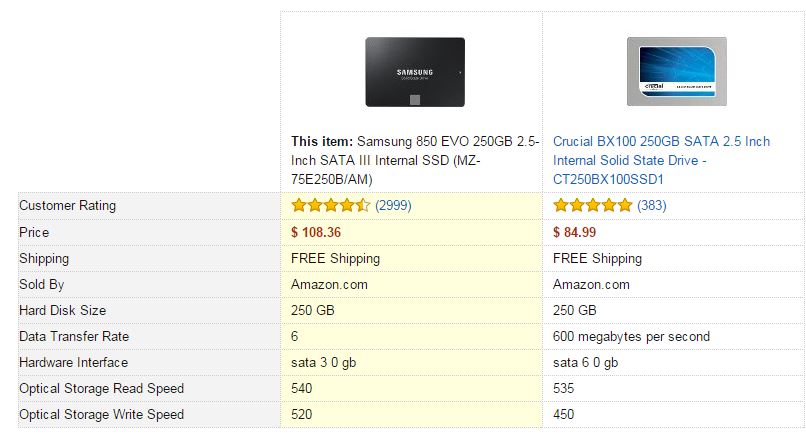This screenshot has width=806, height=434.
Task: Click the Optical Storage Read Speed label
Action: pyautogui.click(x=101, y=388)
